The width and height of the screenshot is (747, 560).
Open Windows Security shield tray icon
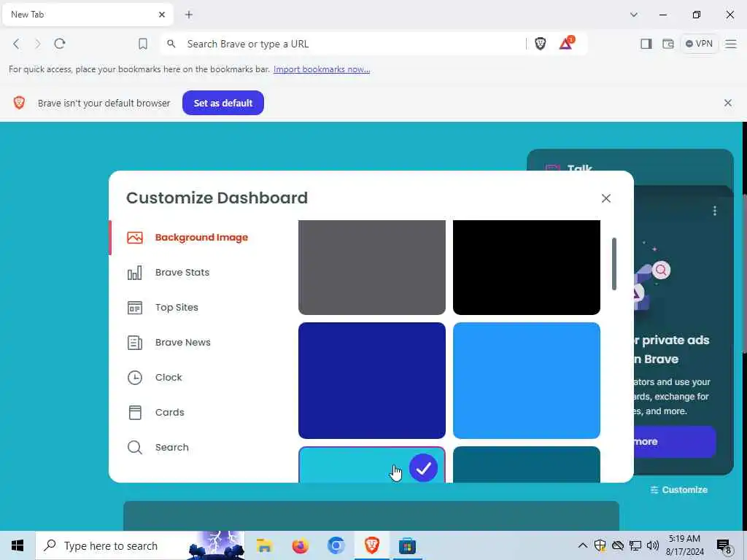click(600, 545)
